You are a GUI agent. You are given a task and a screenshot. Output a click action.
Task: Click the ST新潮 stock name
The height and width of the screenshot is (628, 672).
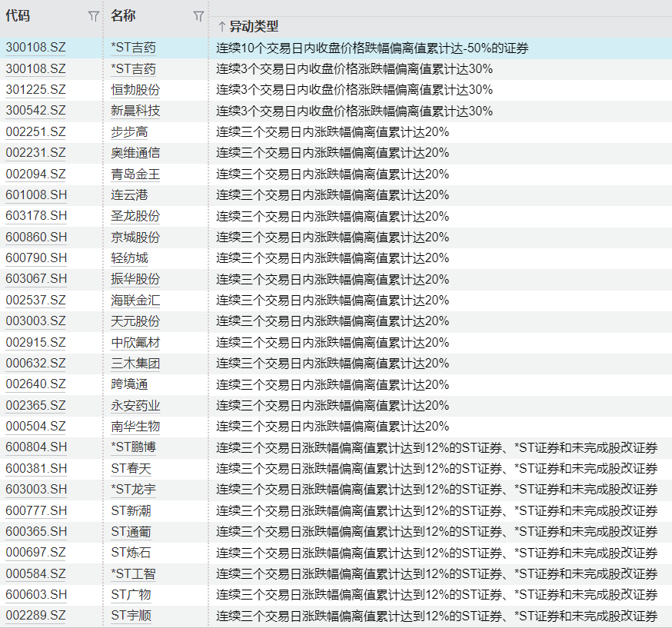point(131,510)
